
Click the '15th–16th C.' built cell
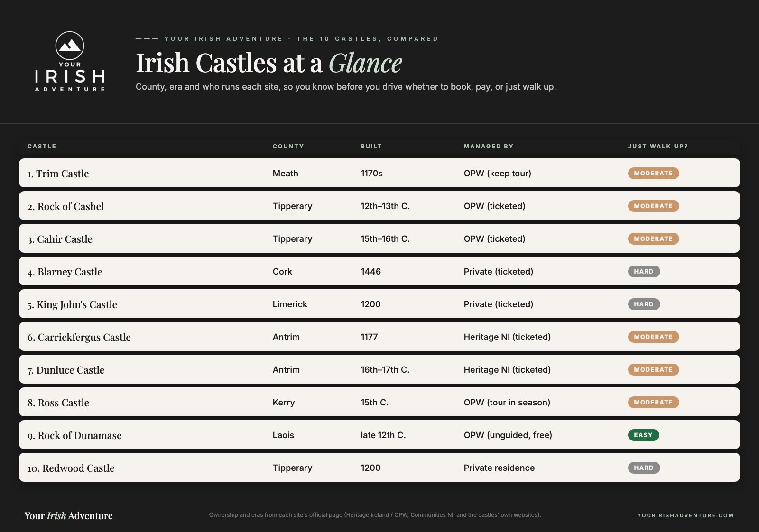[x=385, y=238]
